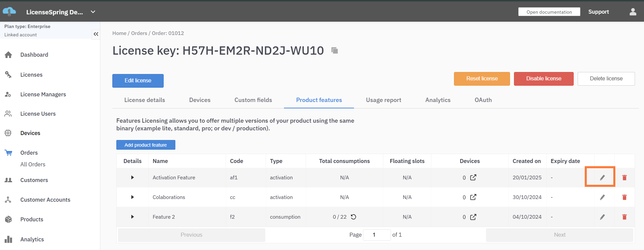Open devices link for Feature 2
The height and width of the screenshot is (250, 644).
click(473, 217)
